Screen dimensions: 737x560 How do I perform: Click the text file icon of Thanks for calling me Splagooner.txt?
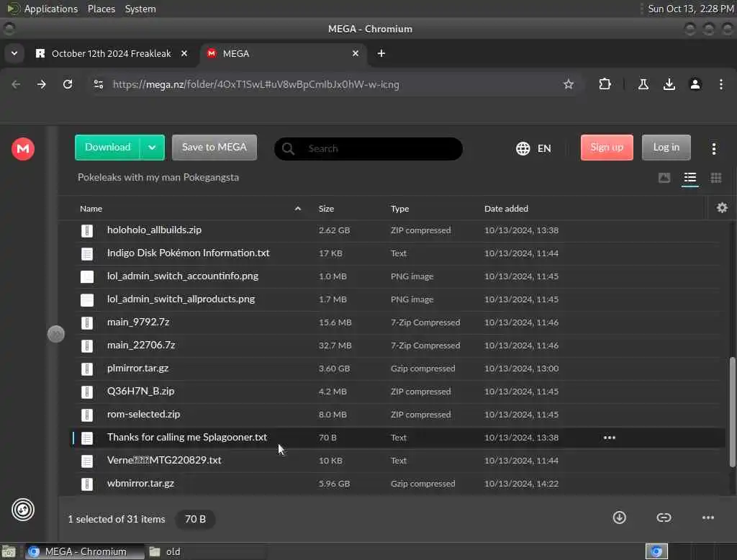click(87, 438)
